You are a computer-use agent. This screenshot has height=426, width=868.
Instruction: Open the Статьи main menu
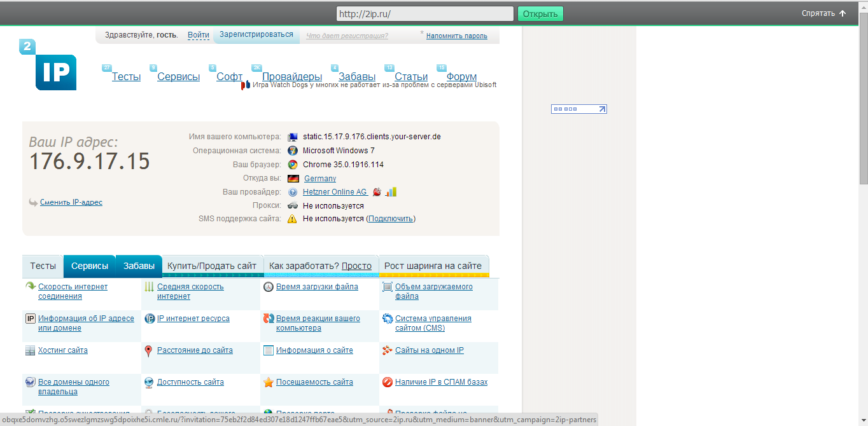411,77
